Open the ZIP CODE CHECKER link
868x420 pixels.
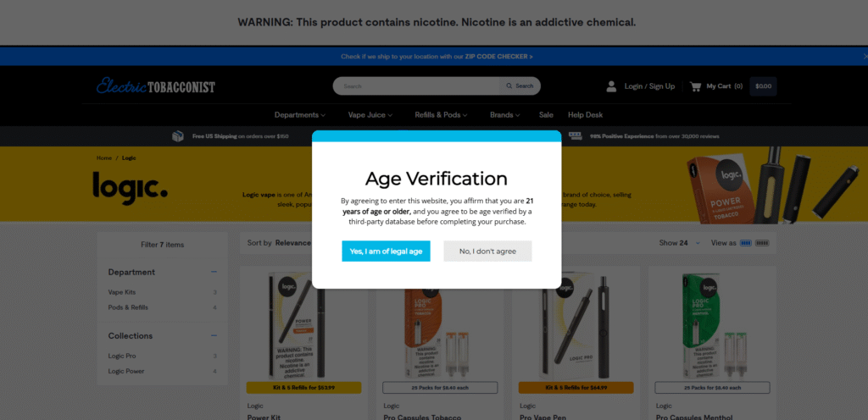[498, 57]
